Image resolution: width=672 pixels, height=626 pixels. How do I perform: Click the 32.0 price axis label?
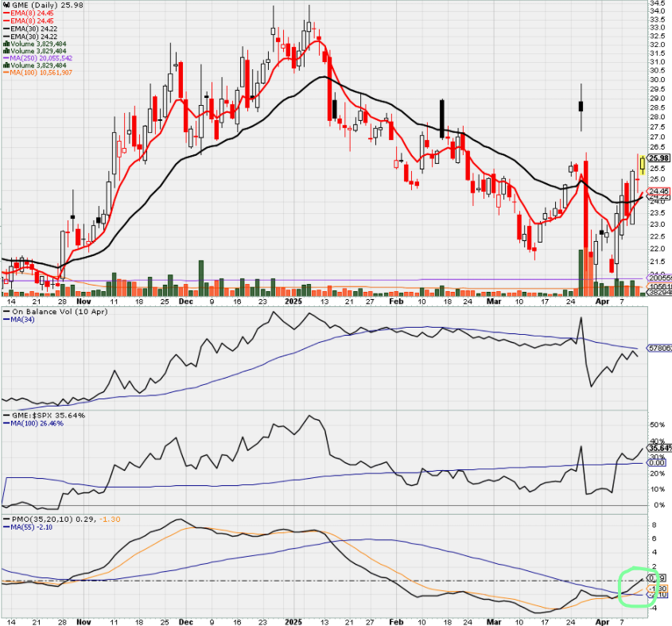pos(658,45)
